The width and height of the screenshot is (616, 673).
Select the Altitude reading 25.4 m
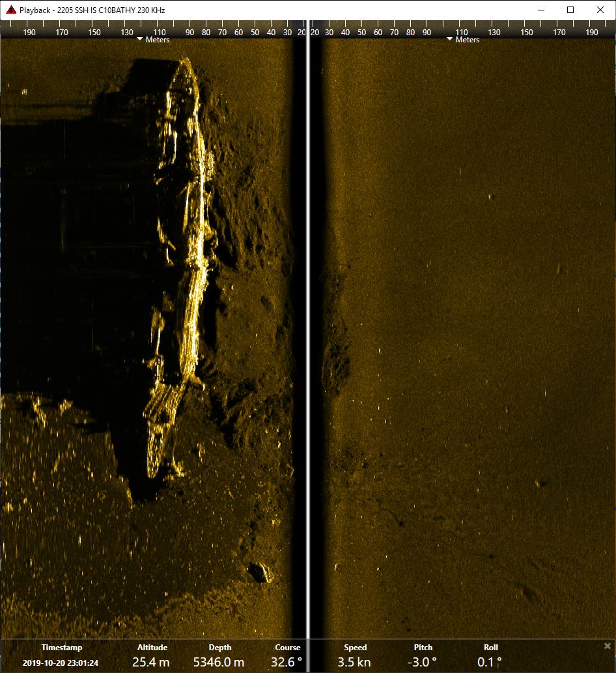pyautogui.click(x=151, y=663)
